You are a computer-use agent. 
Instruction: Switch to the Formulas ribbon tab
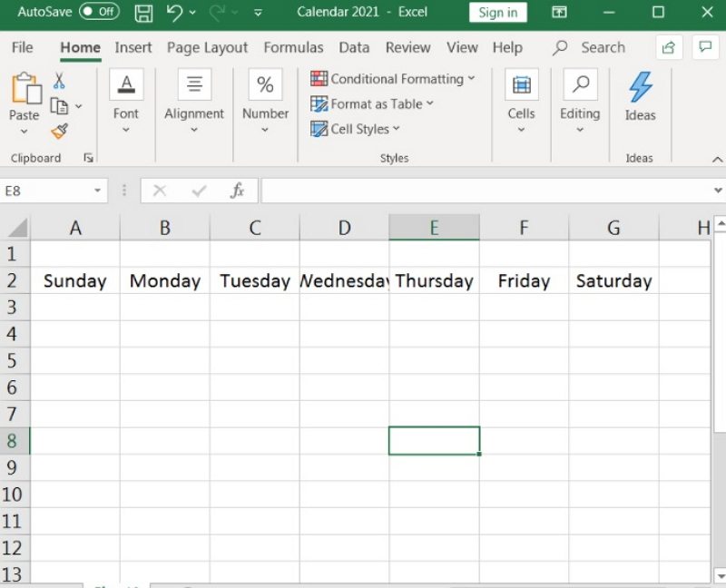(x=293, y=47)
